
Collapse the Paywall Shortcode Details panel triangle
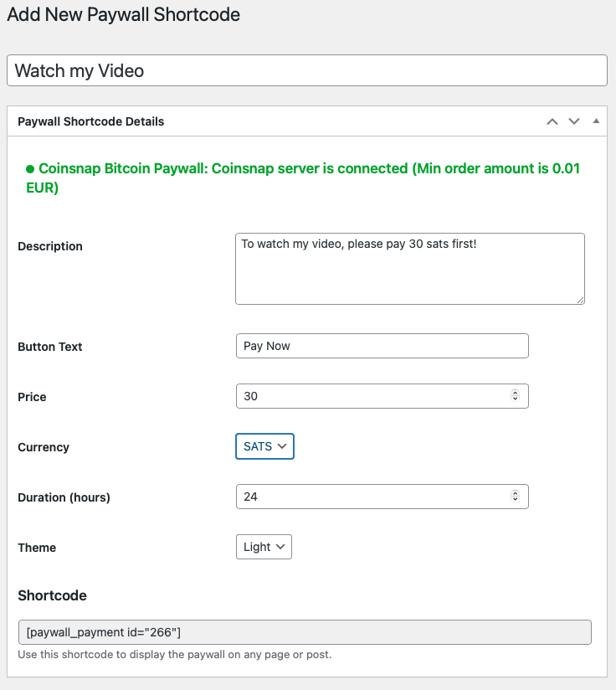(x=596, y=121)
